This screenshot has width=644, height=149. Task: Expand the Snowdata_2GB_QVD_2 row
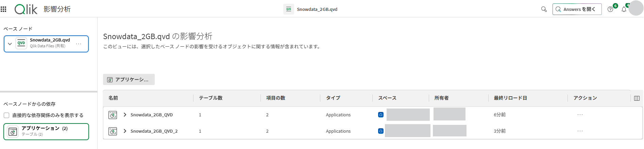125,131
